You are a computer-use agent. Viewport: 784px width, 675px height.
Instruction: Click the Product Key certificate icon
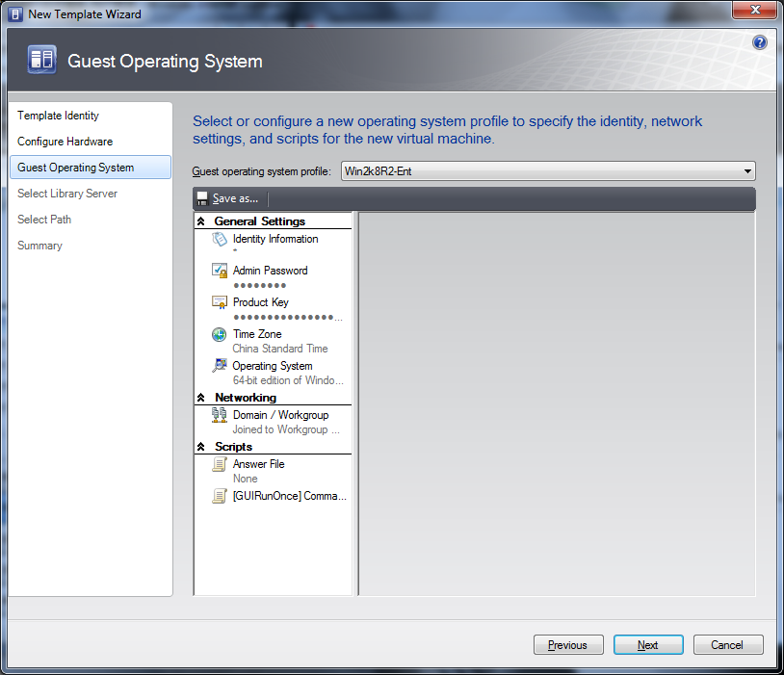(x=220, y=302)
